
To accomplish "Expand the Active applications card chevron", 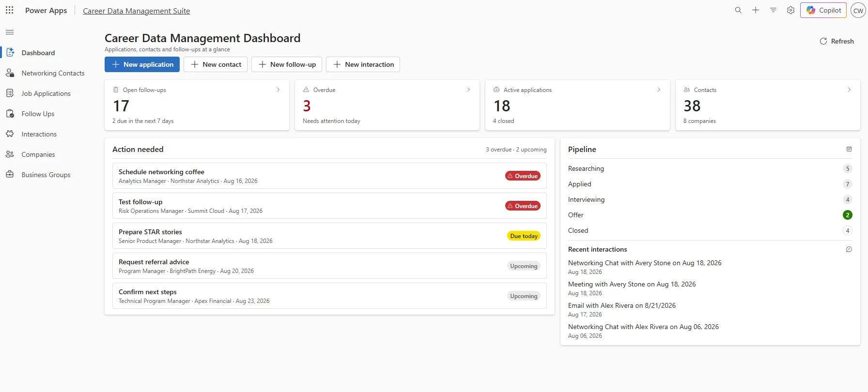I will coord(659,90).
